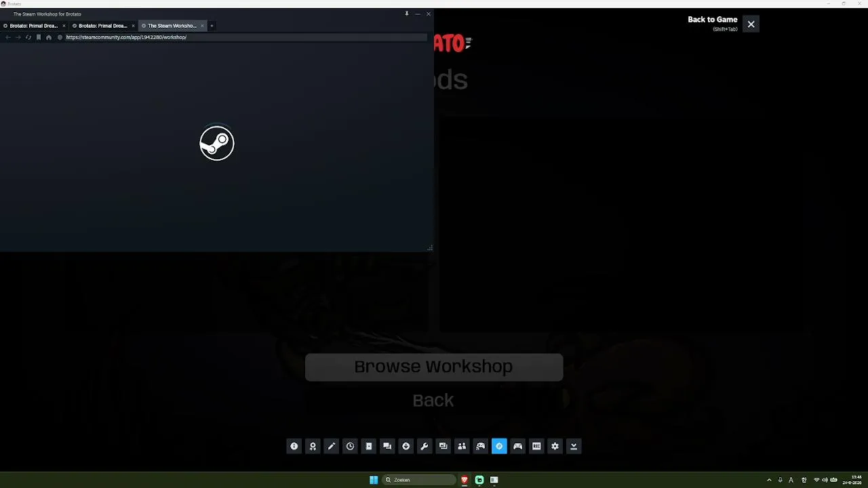Open the green app taskbar icon
The image size is (868, 488).
479,480
